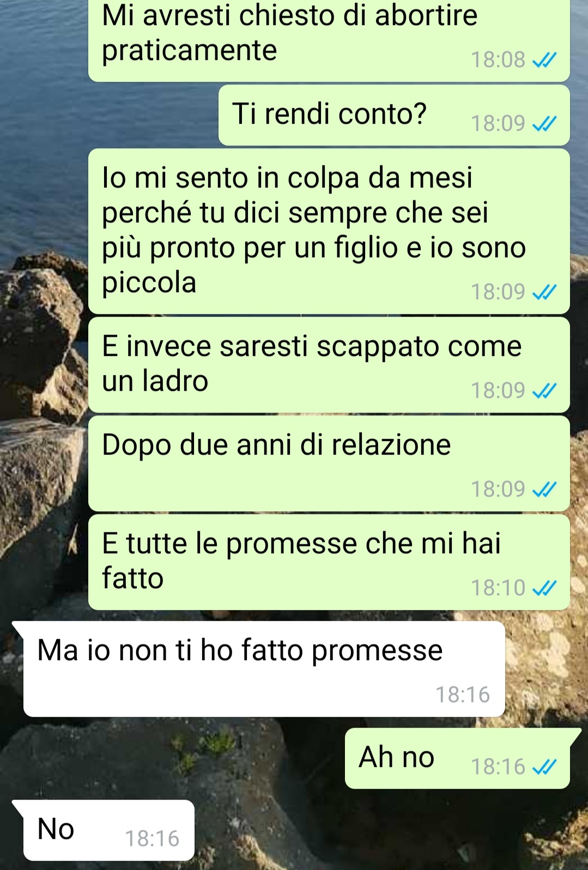Select 'E tutte le promesse che mi hai fatto' bubble
Viewport: 588px width, 870px height.
coord(329,563)
